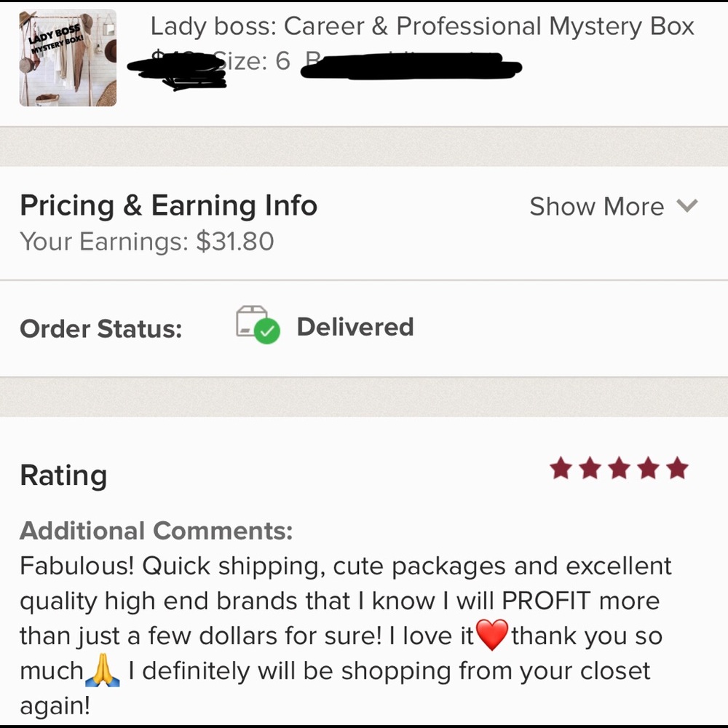The width and height of the screenshot is (728, 728).
Task: Click the praying hands emoji in the comment
Action: click(x=102, y=671)
